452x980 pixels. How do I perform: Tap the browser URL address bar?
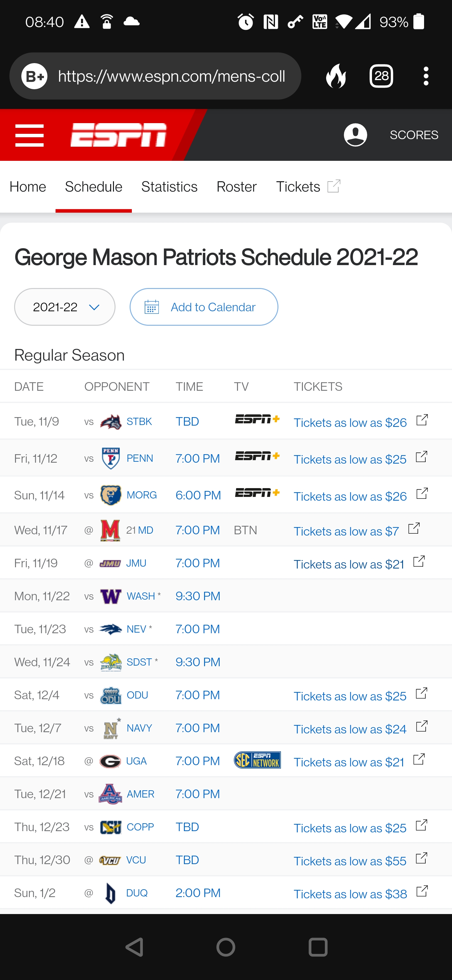pyautogui.click(x=171, y=76)
